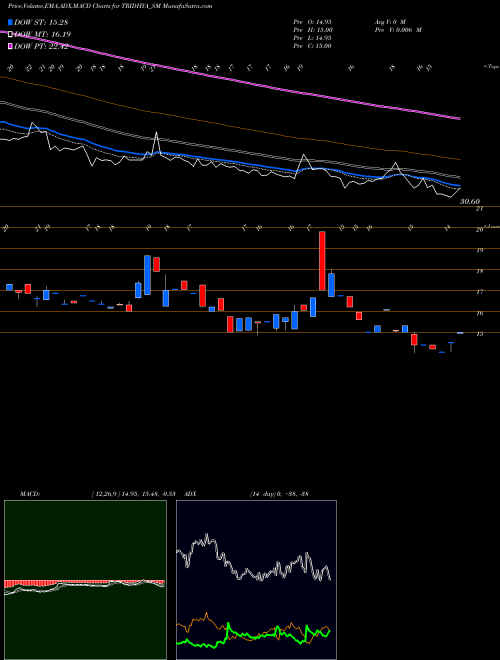Click the magenta DOW PT legend swatch
This screenshot has height=660, width=500.
(x=11, y=46)
